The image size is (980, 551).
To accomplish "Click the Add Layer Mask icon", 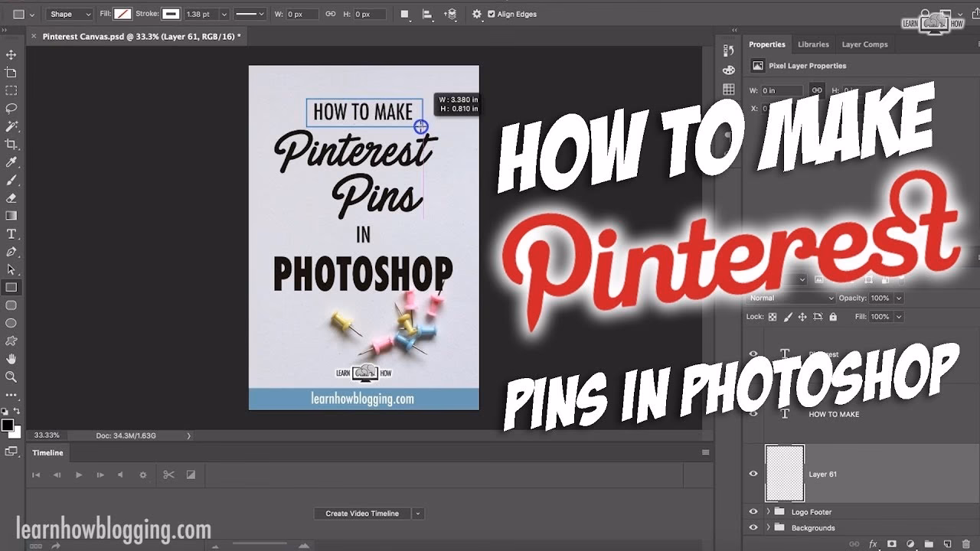I will pos(892,545).
